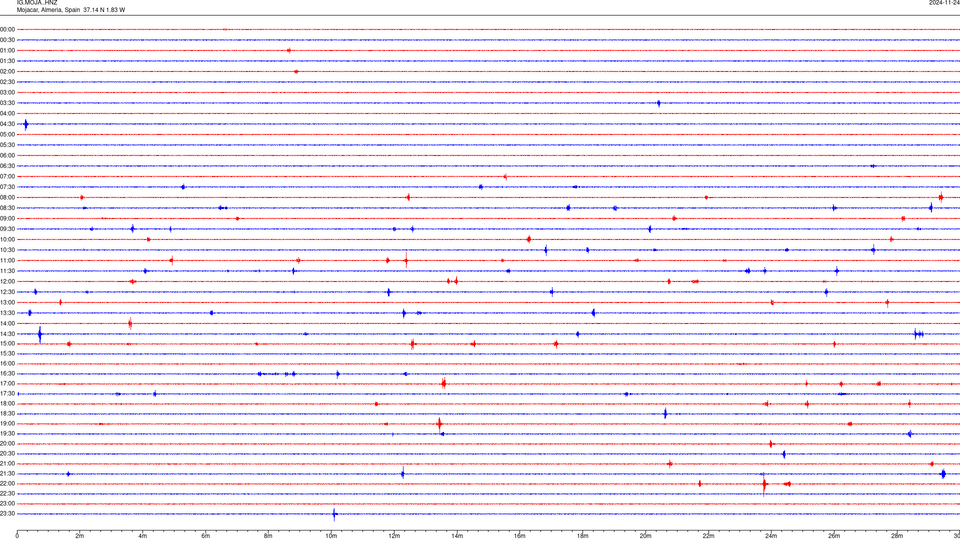Select the '04:30' trace time label
The width and height of the screenshot is (960, 540).
point(7,124)
